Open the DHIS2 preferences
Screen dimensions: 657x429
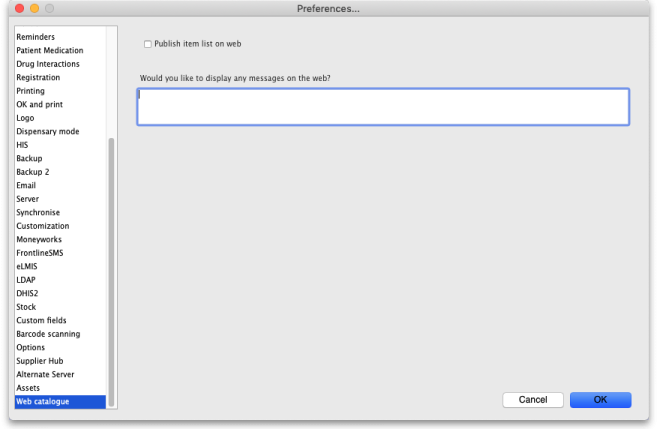point(28,294)
